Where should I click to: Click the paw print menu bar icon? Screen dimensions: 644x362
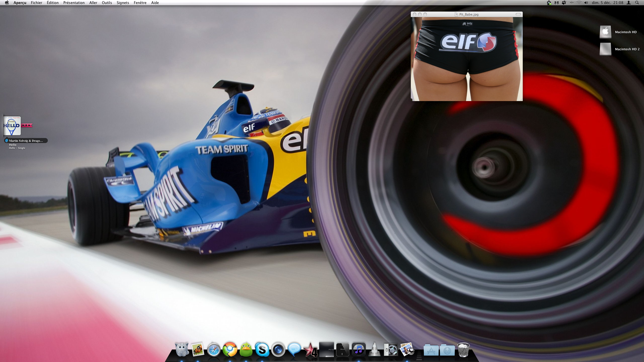click(564, 3)
